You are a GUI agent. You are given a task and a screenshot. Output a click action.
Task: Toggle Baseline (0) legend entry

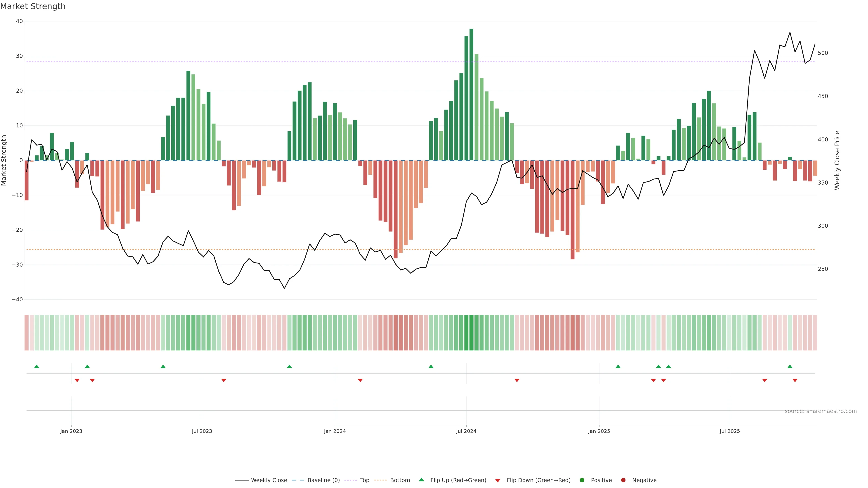[x=323, y=480]
